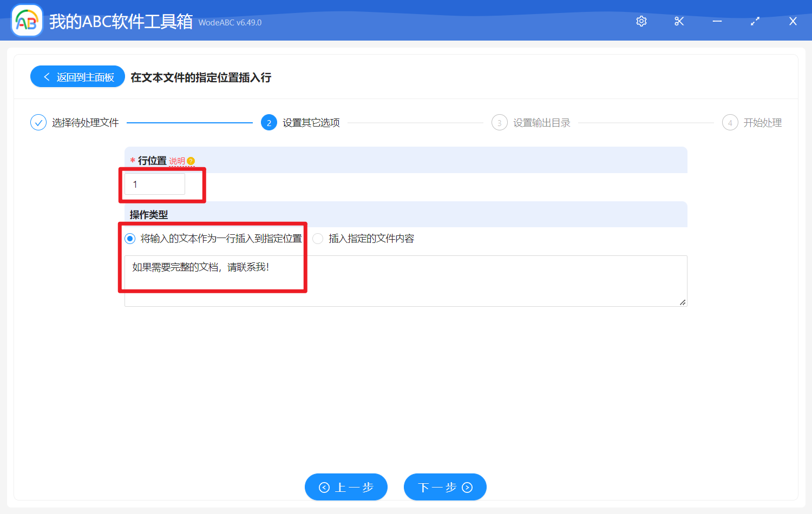Click the arrow icon inside the 下一步 button
812x514 pixels.
pyautogui.click(x=467, y=487)
